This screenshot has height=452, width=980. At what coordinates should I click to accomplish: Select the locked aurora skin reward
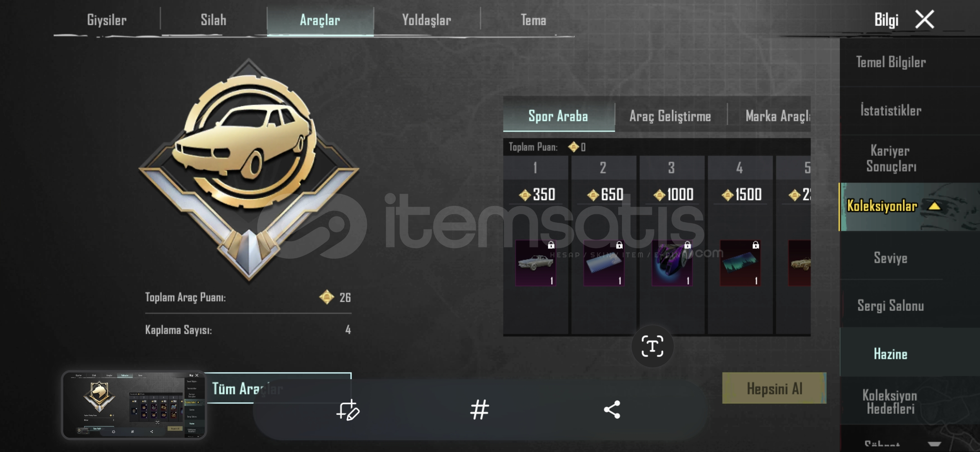(740, 263)
